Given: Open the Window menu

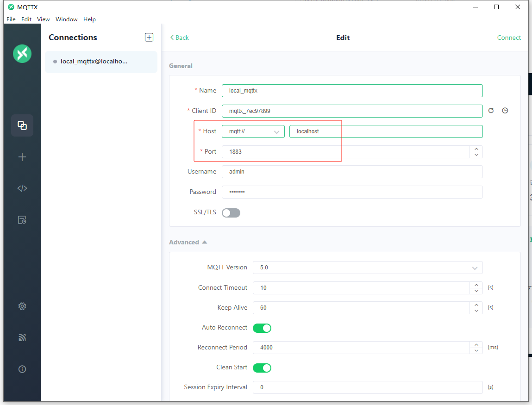Looking at the screenshot, I should pyautogui.click(x=67, y=19).
